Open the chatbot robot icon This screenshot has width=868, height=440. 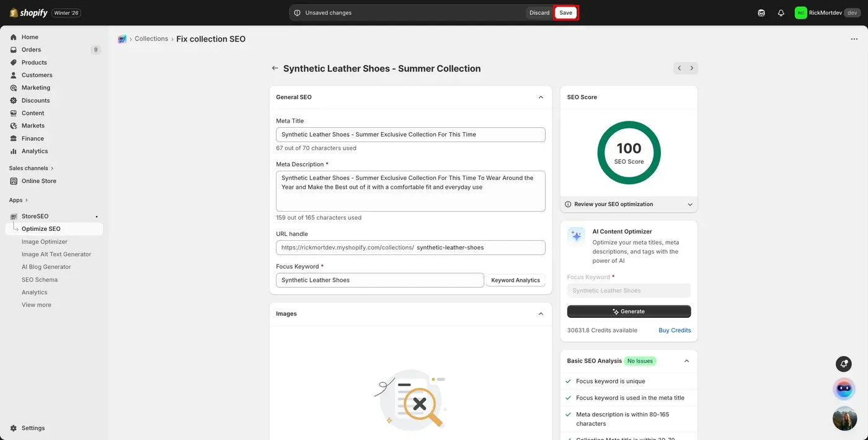point(844,389)
